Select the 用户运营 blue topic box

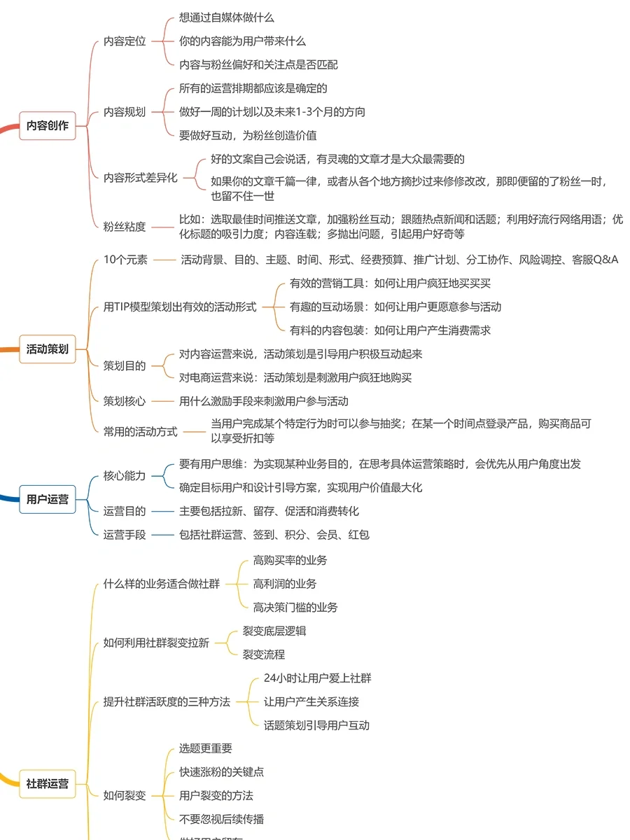[47, 499]
